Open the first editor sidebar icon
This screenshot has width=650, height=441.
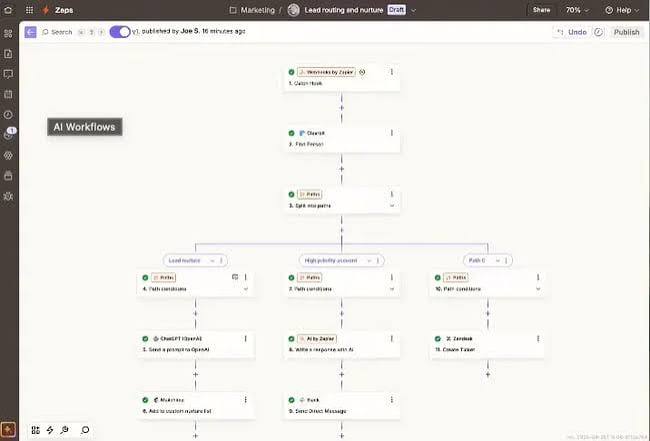(8, 34)
